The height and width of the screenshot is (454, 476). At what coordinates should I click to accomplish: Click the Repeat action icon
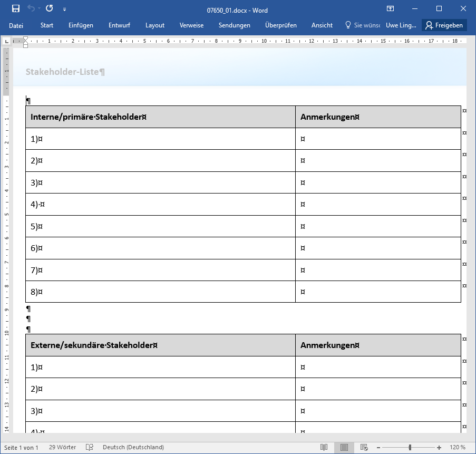[x=49, y=8]
